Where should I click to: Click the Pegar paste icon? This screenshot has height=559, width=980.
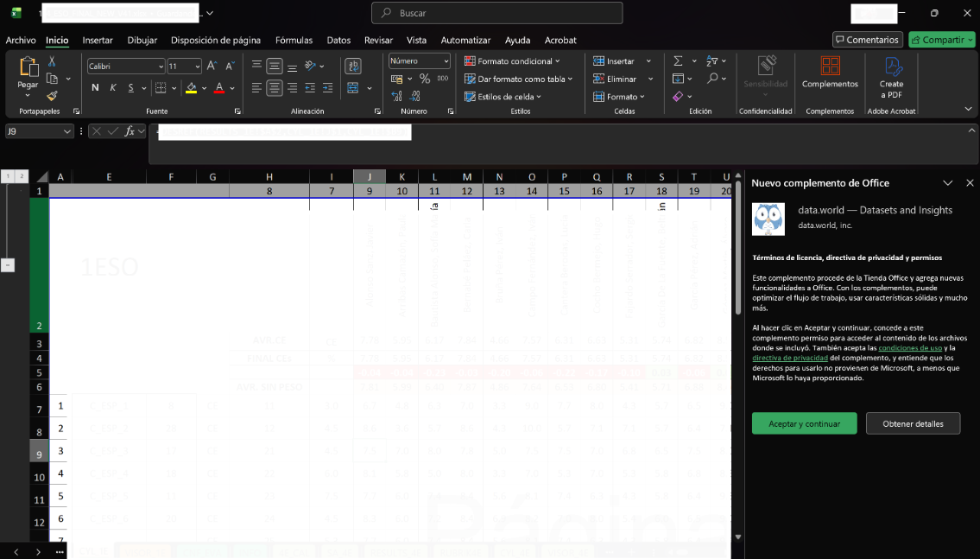point(28,67)
